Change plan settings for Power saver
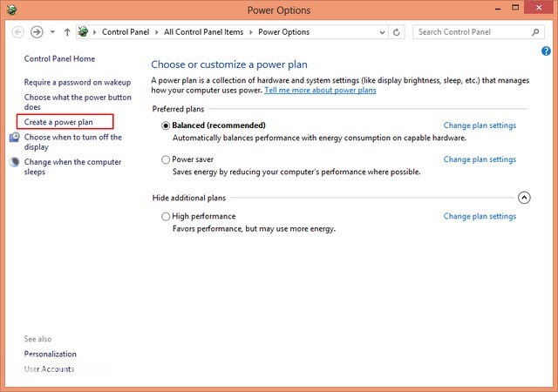Viewport: 558px width, 392px height. [x=480, y=159]
